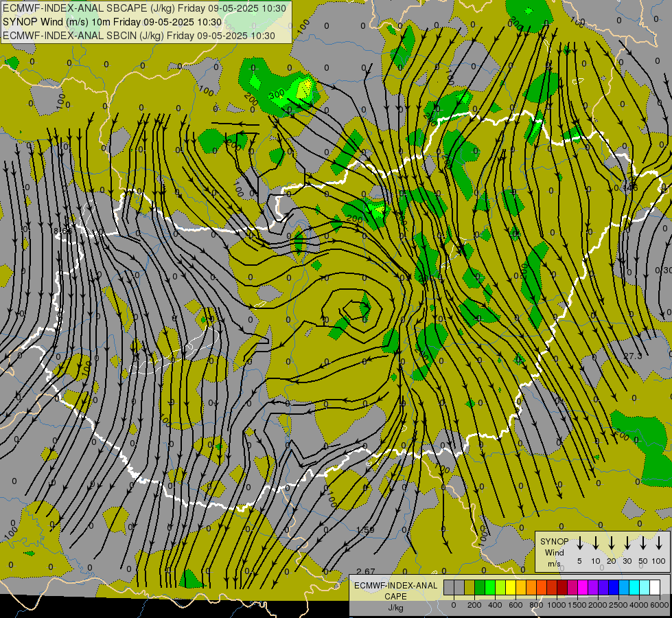The height and width of the screenshot is (618, 672).
Task: Click the 10 m/s wind arrow in legend
Action: point(595,543)
